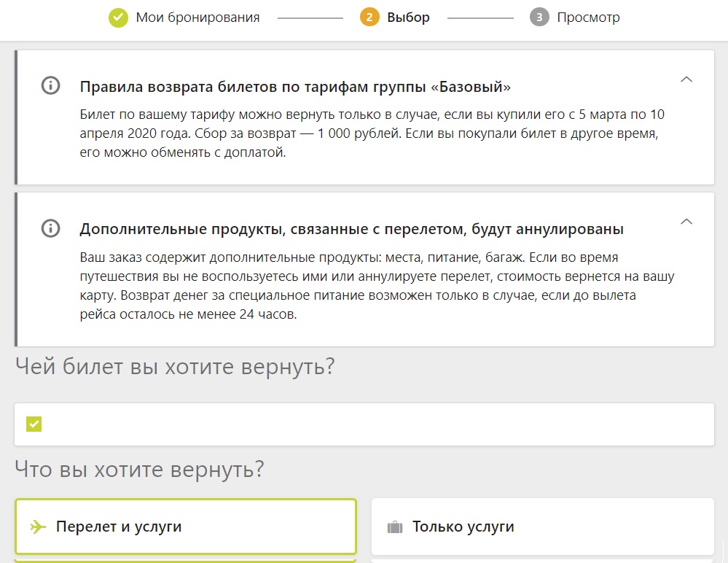Image resolution: width=728 pixels, height=563 pixels.
Task: Click the orange step 2 circle
Action: tap(369, 18)
